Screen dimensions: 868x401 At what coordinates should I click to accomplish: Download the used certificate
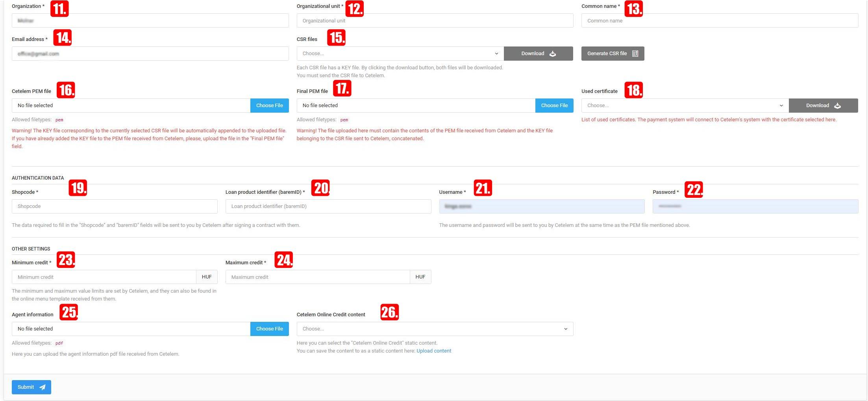[823, 106]
